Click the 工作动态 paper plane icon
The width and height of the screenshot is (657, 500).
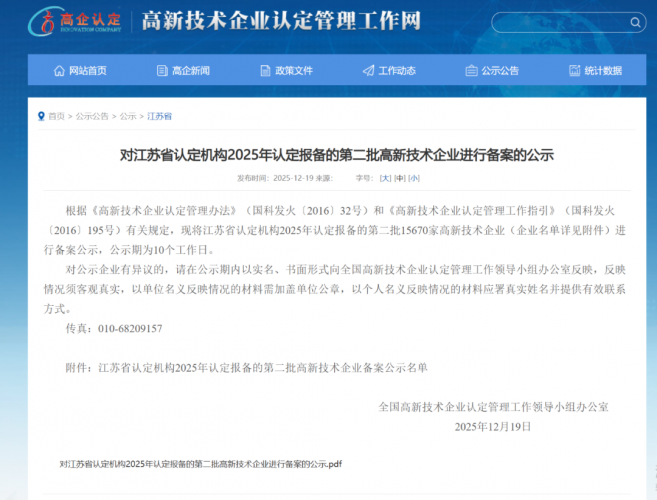tap(369, 70)
